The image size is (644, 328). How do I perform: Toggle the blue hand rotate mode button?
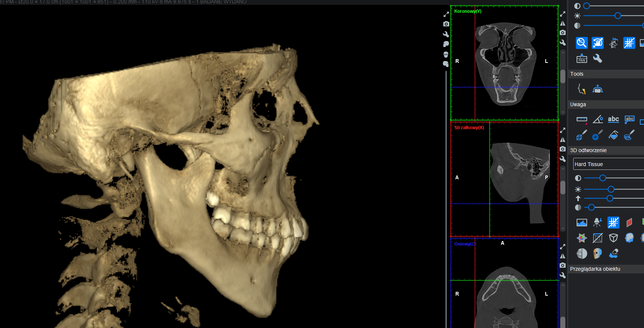point(597,43)
